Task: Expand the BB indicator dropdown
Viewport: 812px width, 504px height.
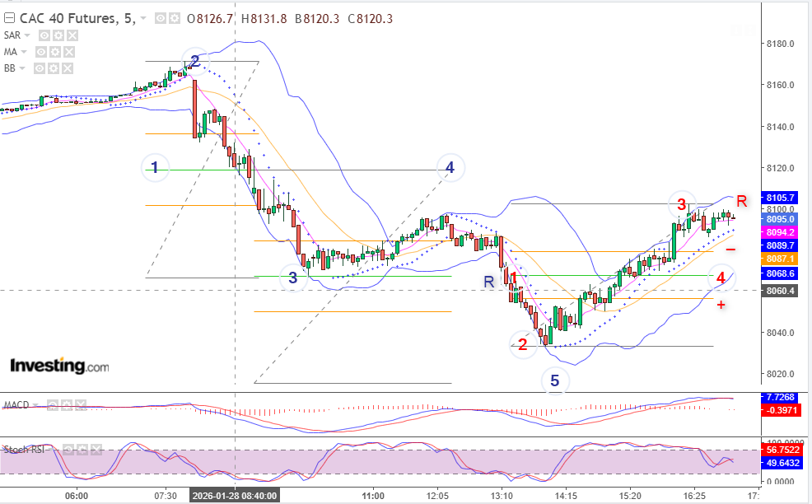Action: click(22, 68)
